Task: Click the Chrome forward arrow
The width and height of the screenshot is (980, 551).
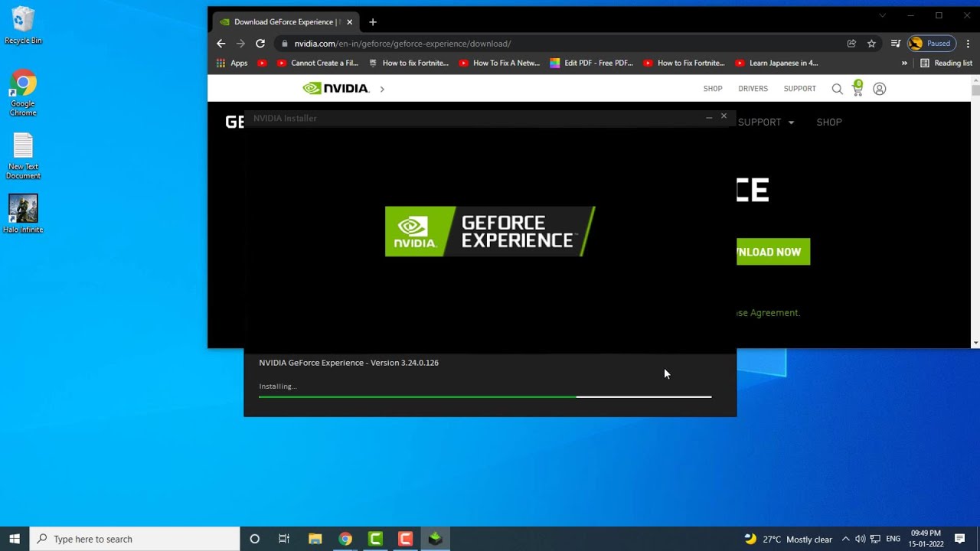Action: 240,44
